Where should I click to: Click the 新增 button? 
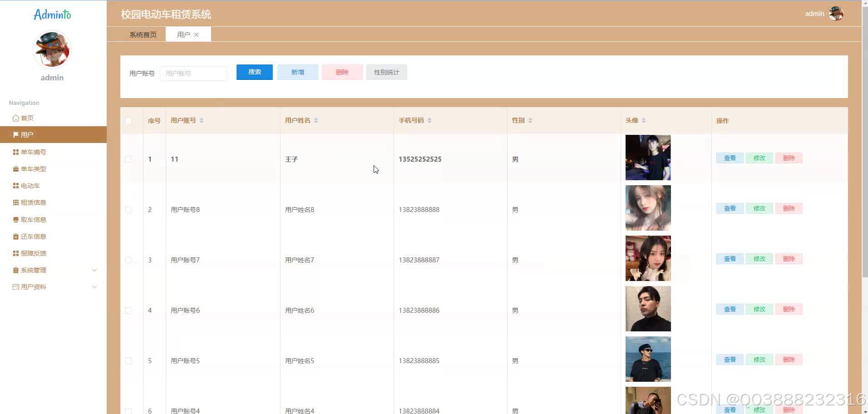click(298, 72)
